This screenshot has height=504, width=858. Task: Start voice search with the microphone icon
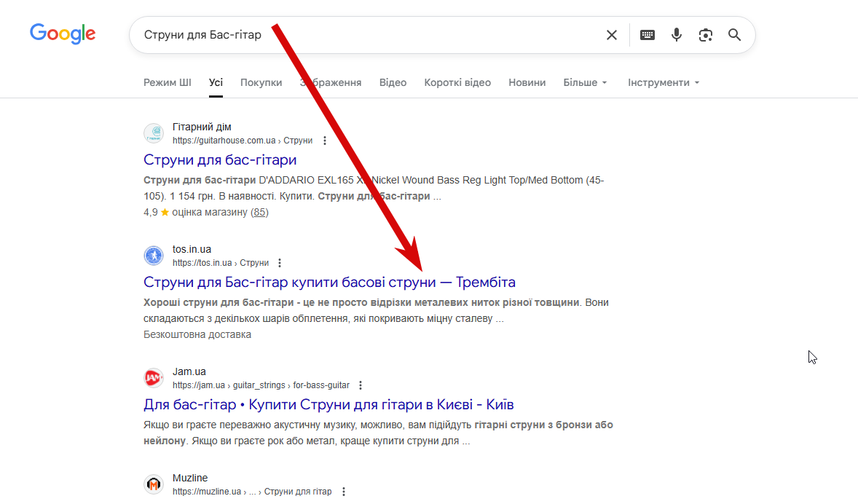(677, 35)
